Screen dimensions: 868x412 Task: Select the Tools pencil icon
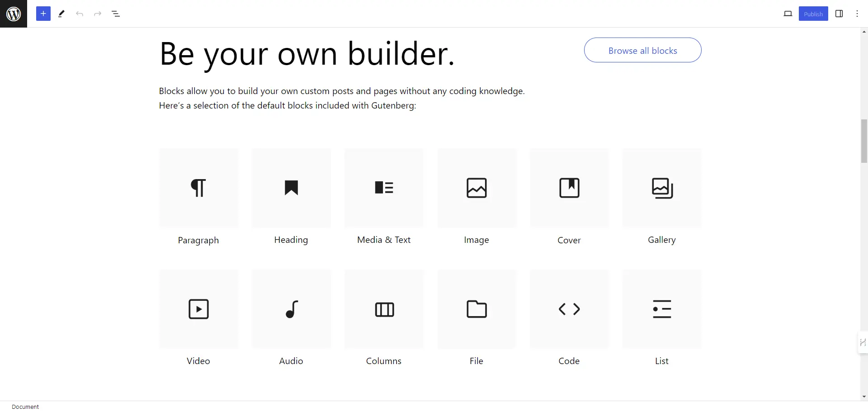(x=61, y=14)
